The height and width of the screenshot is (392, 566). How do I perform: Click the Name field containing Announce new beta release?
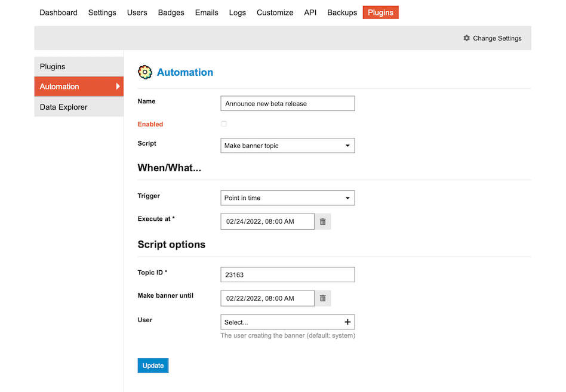point(287,103)
